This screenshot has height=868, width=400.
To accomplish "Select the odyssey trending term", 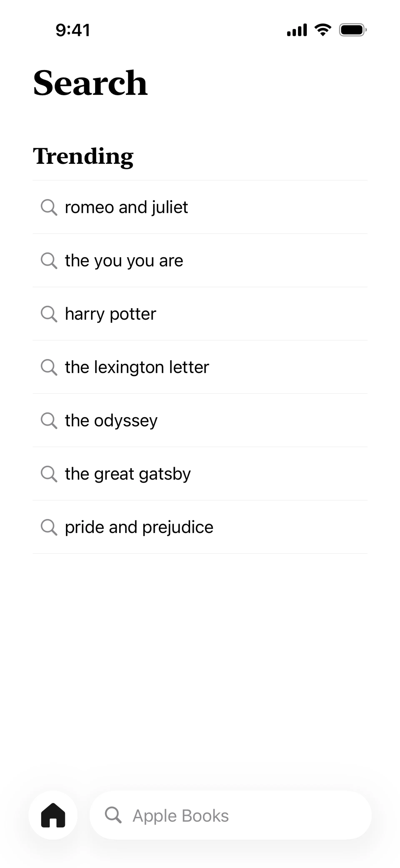I will (x=111, y=421).
